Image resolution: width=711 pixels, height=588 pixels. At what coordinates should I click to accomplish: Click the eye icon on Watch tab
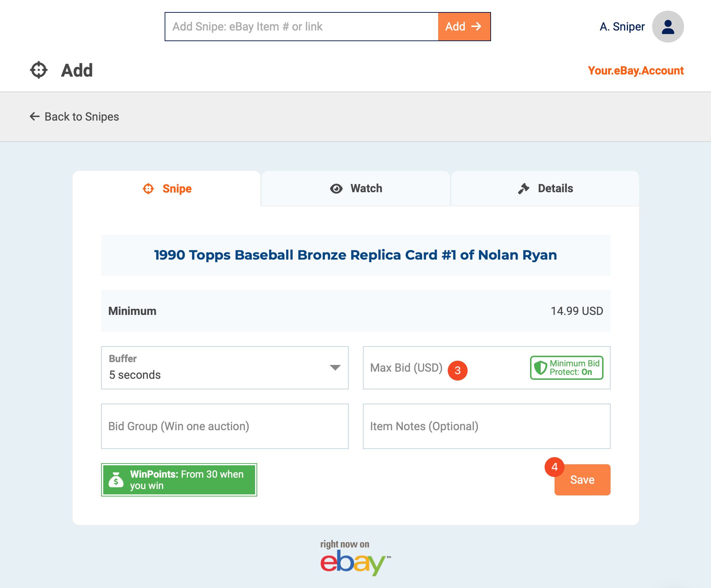(x=336, y=189)
